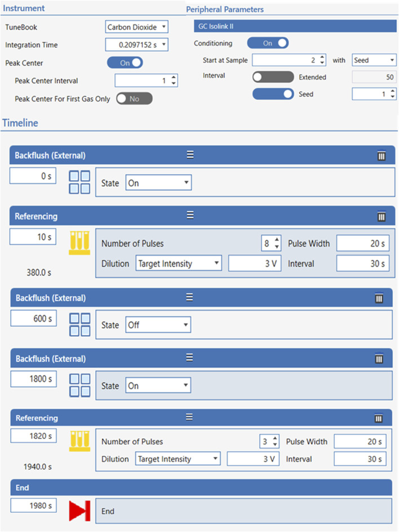Image resolution: width=399 pixels, height=532 pixels.
Task: Enable the Extended interval switch
Action: [273, 77]
